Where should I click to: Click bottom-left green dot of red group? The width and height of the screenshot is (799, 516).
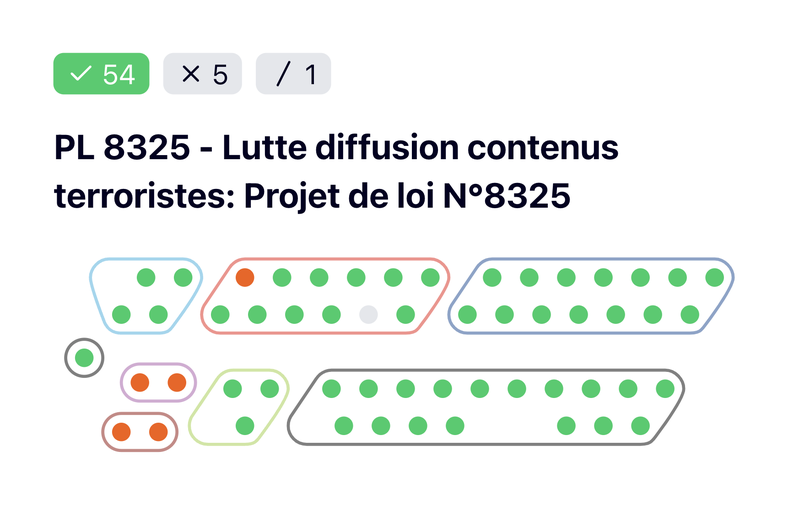[220, 314]
